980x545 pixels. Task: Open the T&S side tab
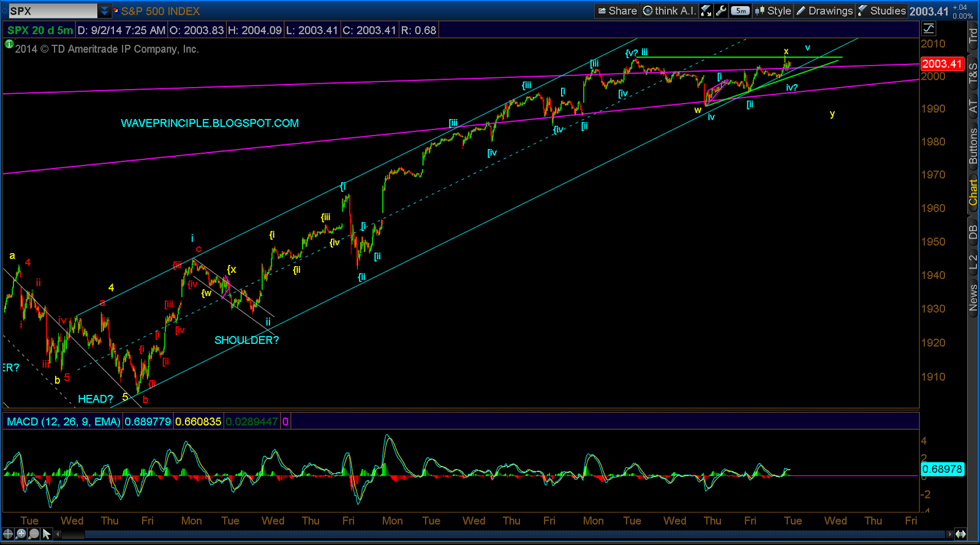[x=973, y=74]
